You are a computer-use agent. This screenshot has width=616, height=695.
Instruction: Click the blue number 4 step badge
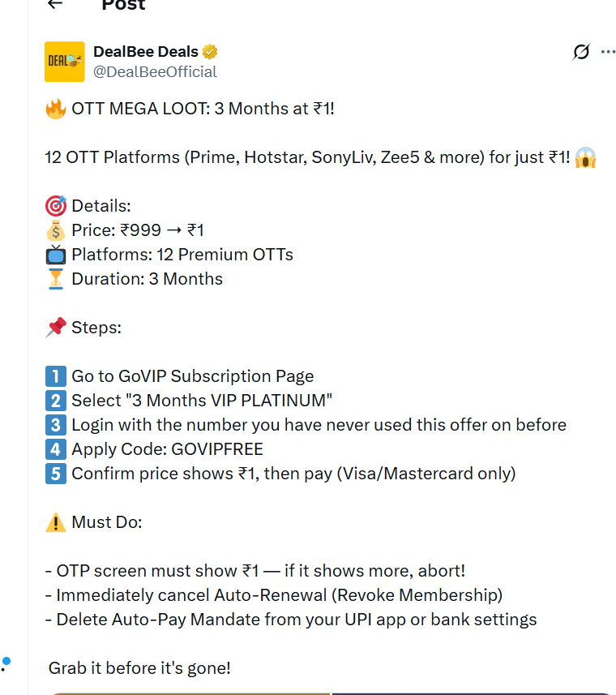pos(54,449)
